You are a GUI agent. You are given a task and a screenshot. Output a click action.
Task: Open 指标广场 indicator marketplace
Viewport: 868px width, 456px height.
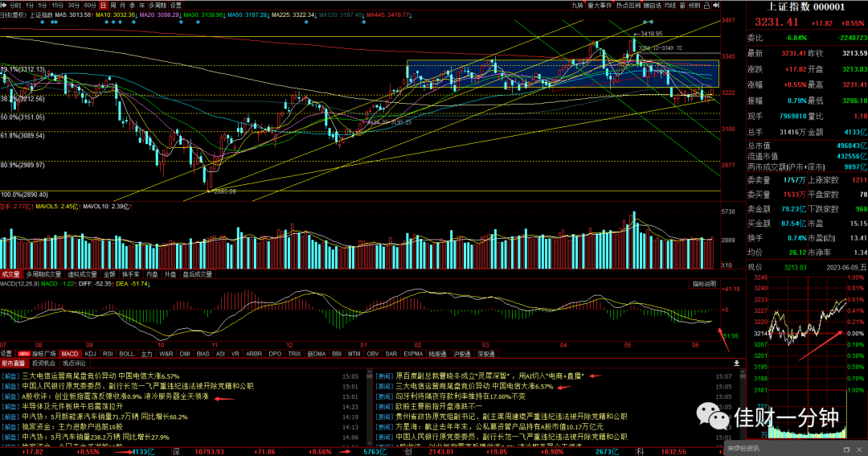[x=38, y=354]
